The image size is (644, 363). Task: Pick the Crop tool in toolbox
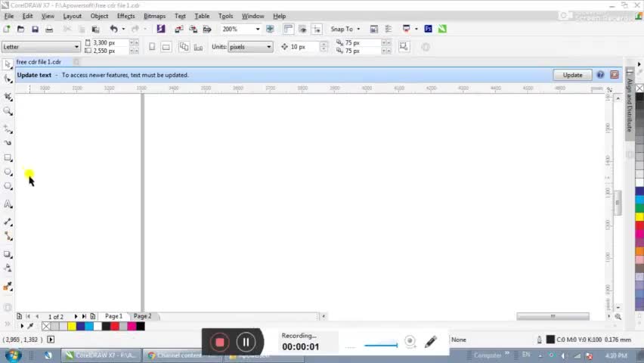(8, 97)
